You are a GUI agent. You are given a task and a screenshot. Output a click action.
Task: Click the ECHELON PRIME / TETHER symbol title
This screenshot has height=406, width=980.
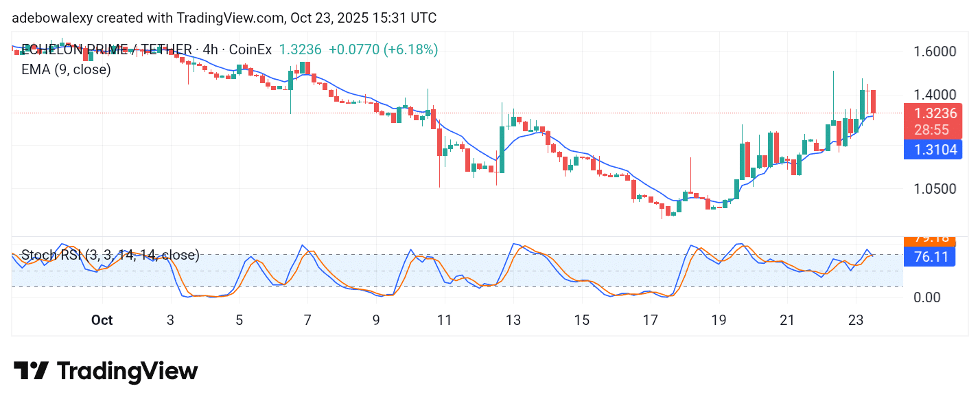point(106,49)
